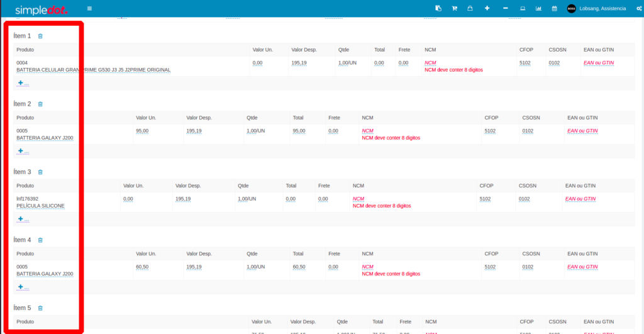The image size is (644, 334).
Task: Click the laptop icon in the top bar
Action: point(522,8)
